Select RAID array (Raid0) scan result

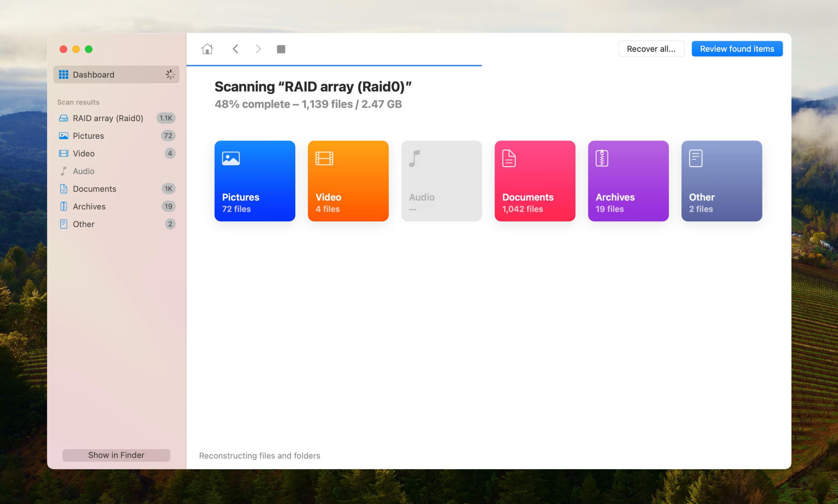click(108, 118)
